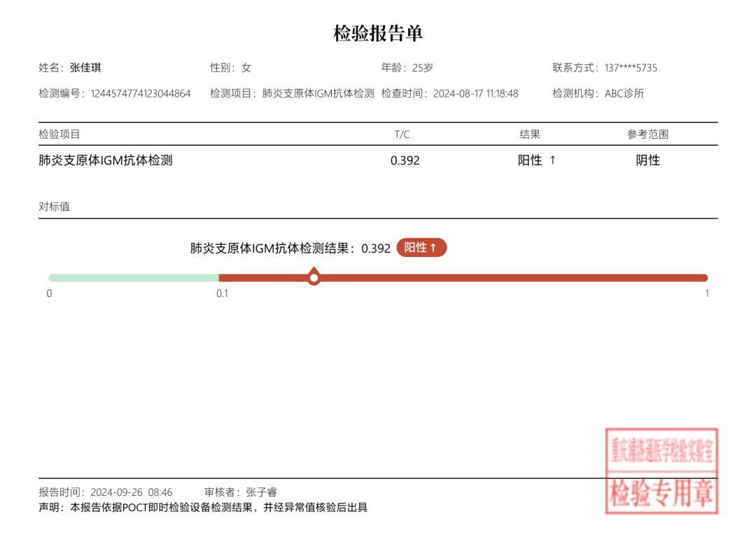Click the up arrow in the 结果 column
756x533 pixels.
[x=552, y=160]
